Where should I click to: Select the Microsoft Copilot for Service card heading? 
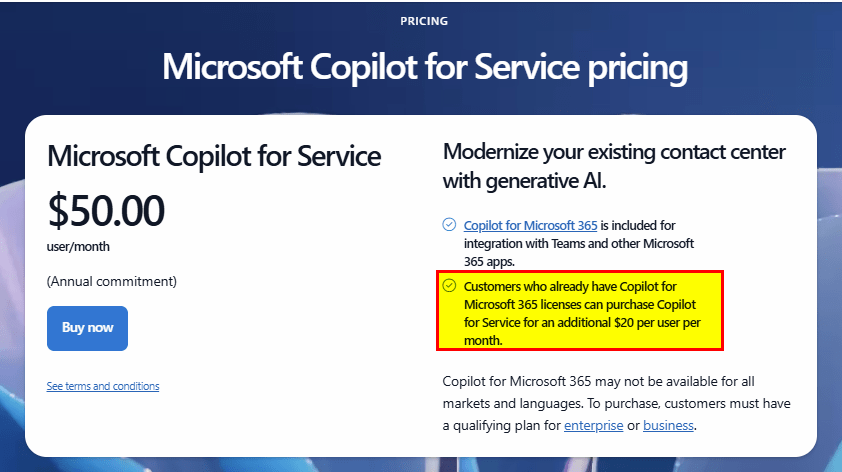214,155
